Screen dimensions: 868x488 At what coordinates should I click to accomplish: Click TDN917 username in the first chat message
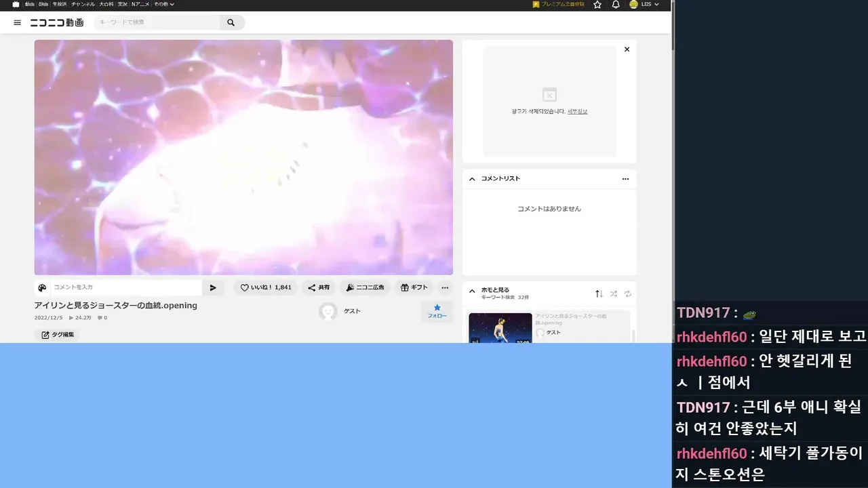point(703,313)
